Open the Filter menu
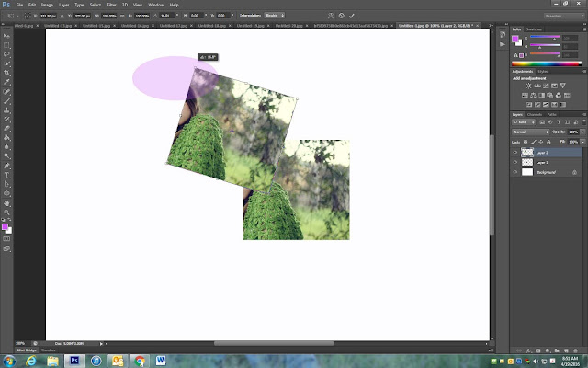This screenshot has width=588, height=368. coord(111,5)
